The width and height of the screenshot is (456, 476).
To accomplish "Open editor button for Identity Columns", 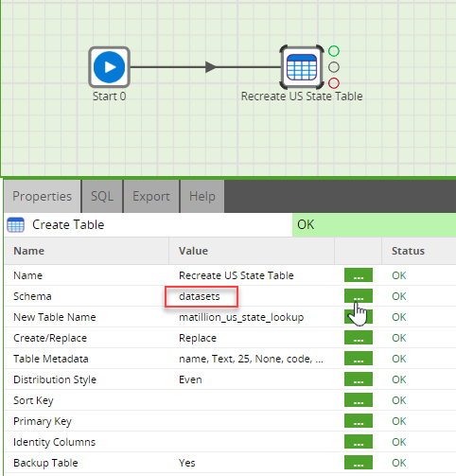I will pos(359,442).
